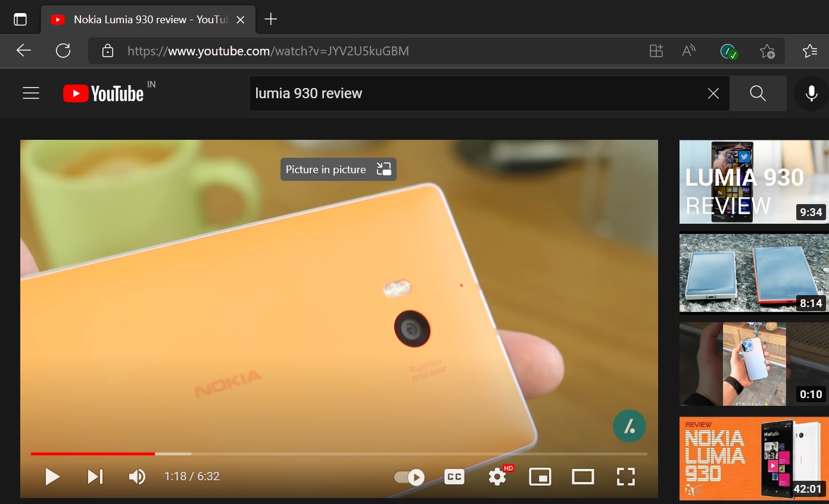Toggle closed captions
Screen dimensions: 829x504
(454, 477)
